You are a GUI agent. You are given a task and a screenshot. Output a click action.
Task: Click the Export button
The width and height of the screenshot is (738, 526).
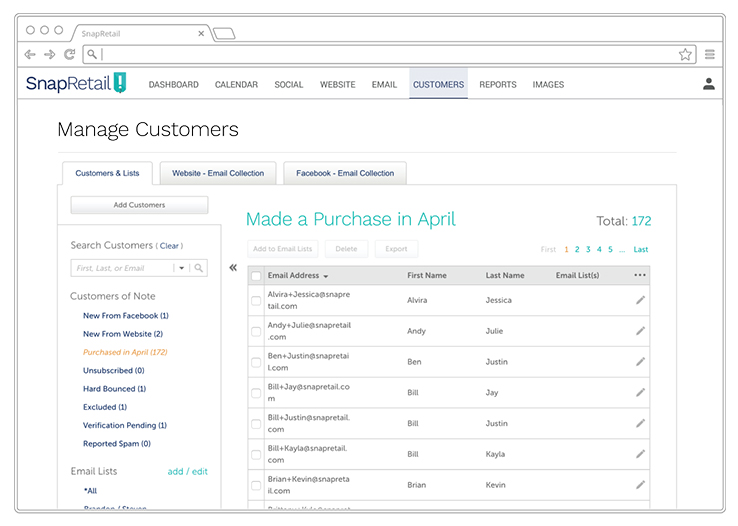click(396, 249)
